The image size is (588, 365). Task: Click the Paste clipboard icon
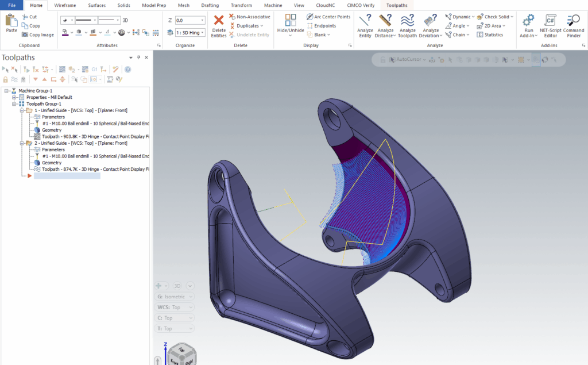click(x=11, y=23)
